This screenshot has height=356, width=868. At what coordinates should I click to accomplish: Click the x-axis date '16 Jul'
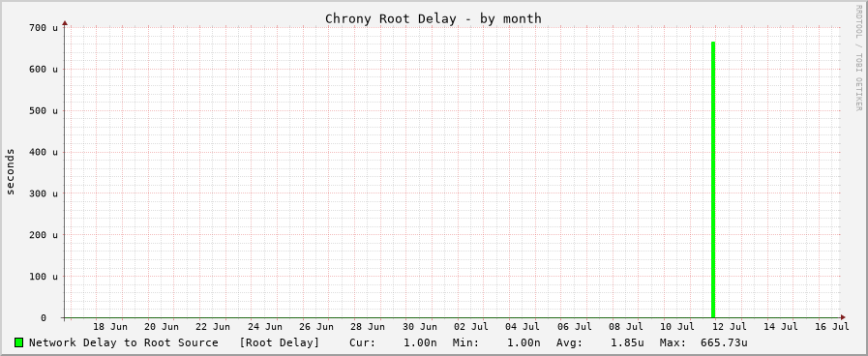click(832, 327)
